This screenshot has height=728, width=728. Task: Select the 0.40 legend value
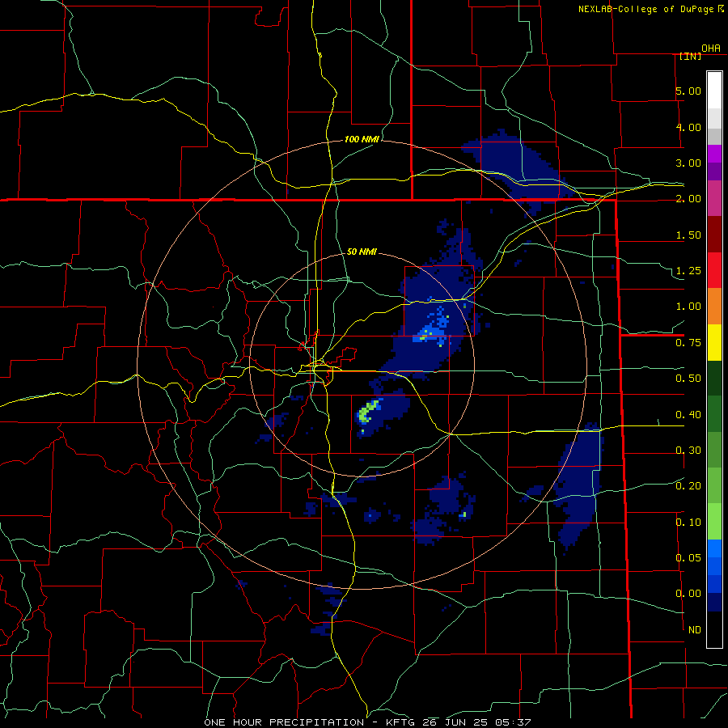click(688, 415)
